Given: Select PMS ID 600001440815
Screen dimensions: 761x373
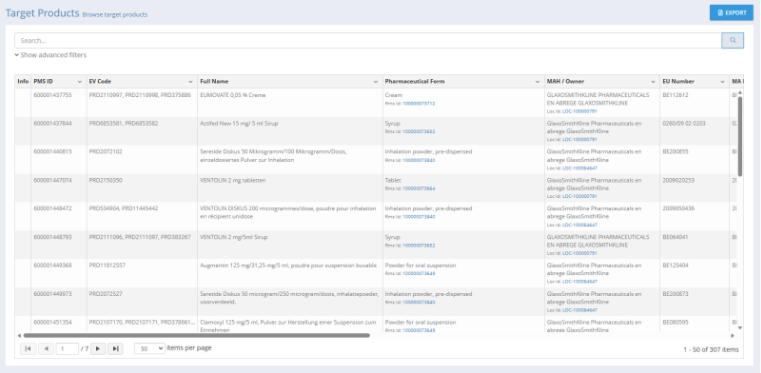Looking at the screenshot, I should coord(52,152).
